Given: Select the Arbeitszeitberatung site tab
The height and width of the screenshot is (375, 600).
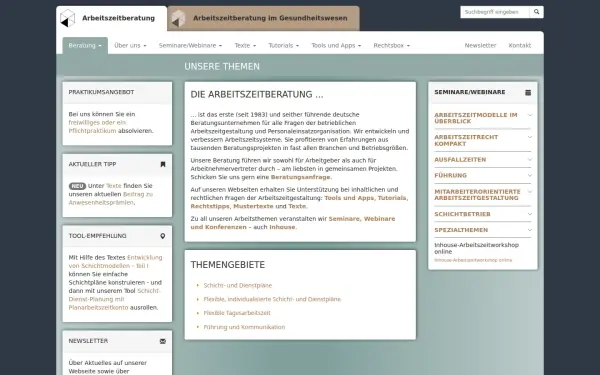Looking at the screenshot, I should pyautogui.click(x=112, y=18).
